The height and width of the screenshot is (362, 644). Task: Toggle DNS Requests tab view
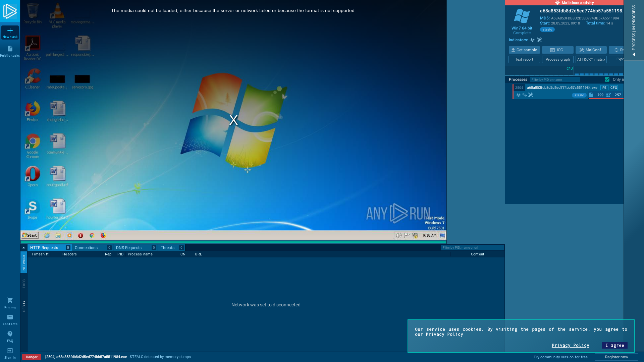coord(129,247)
